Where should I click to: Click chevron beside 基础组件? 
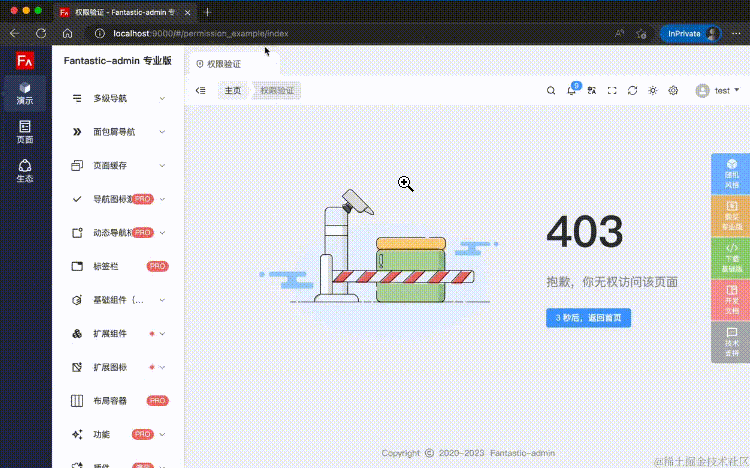coord(162,300)
